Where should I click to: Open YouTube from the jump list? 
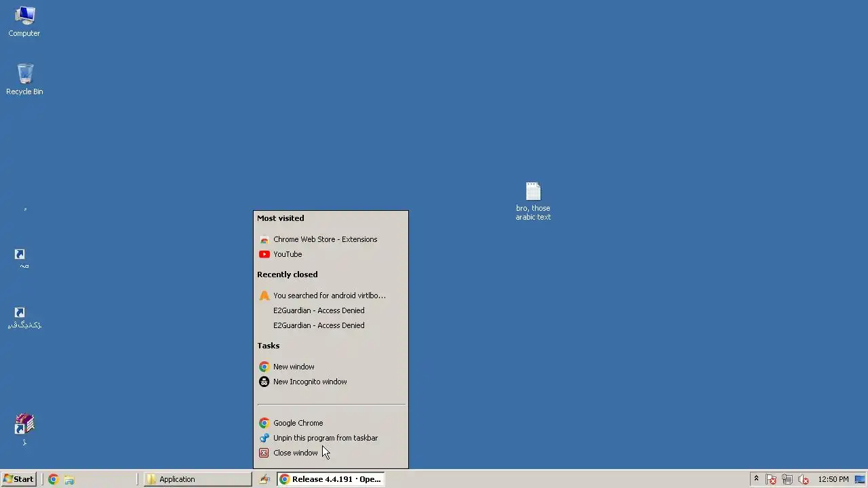331,254
